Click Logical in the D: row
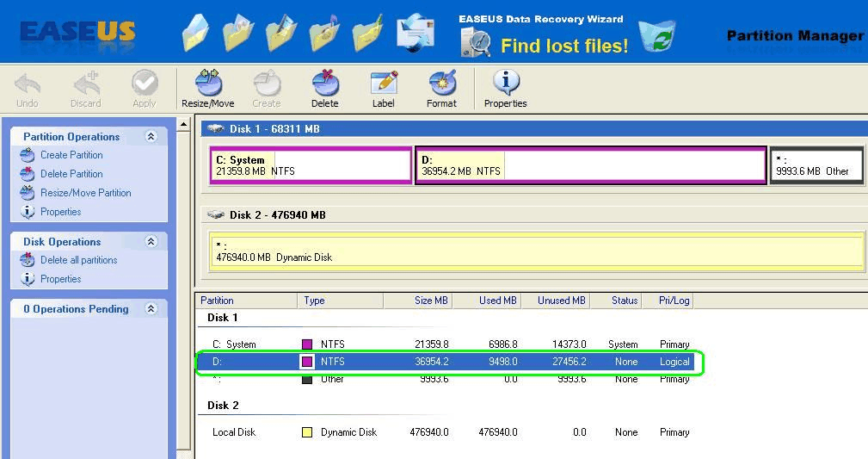 [674, 362]
